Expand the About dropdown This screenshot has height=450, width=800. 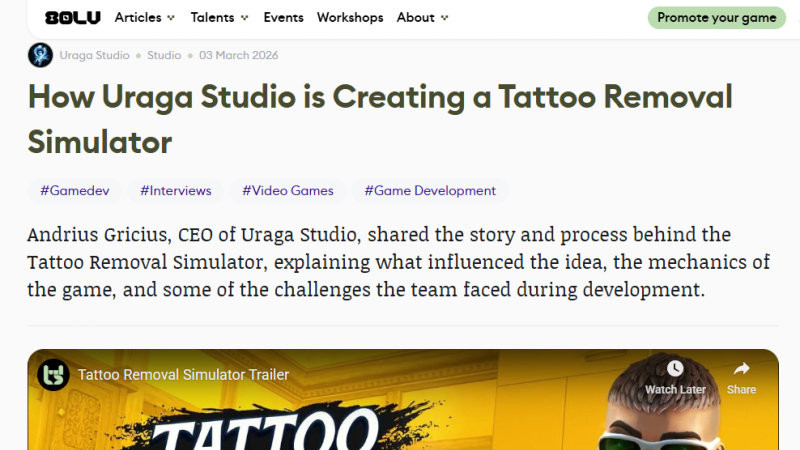pos(422,17)
